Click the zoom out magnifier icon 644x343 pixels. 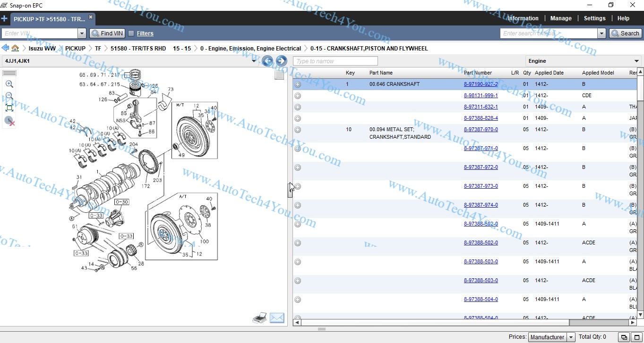[9, 96]
